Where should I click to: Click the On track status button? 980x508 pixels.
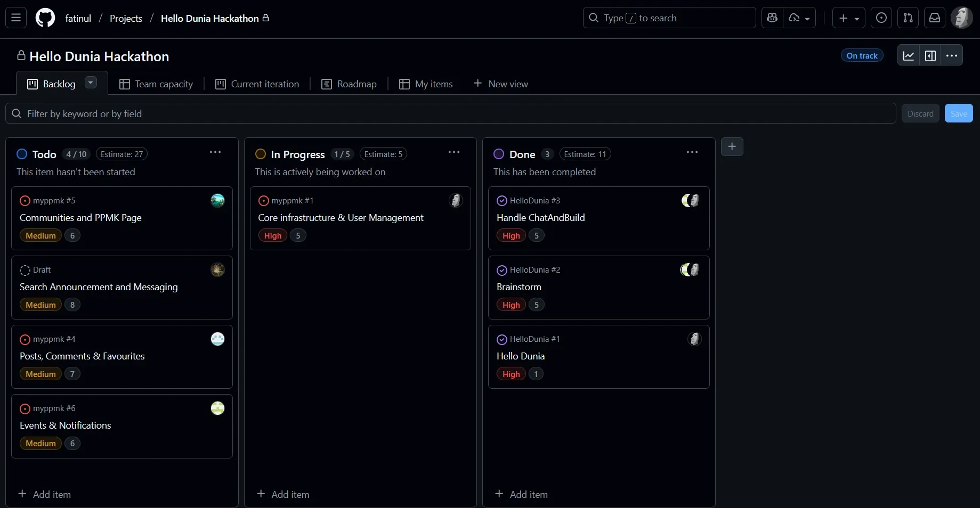click(x=861, y=55)
